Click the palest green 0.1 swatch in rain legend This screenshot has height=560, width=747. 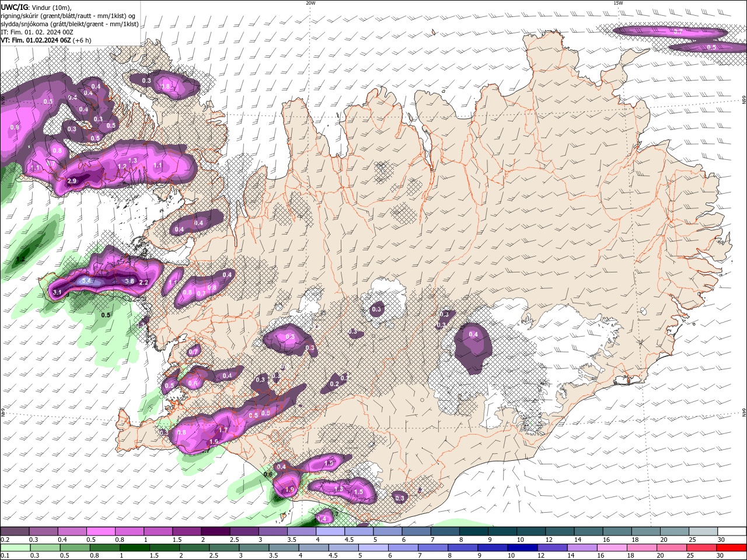[x=15, y=548]
